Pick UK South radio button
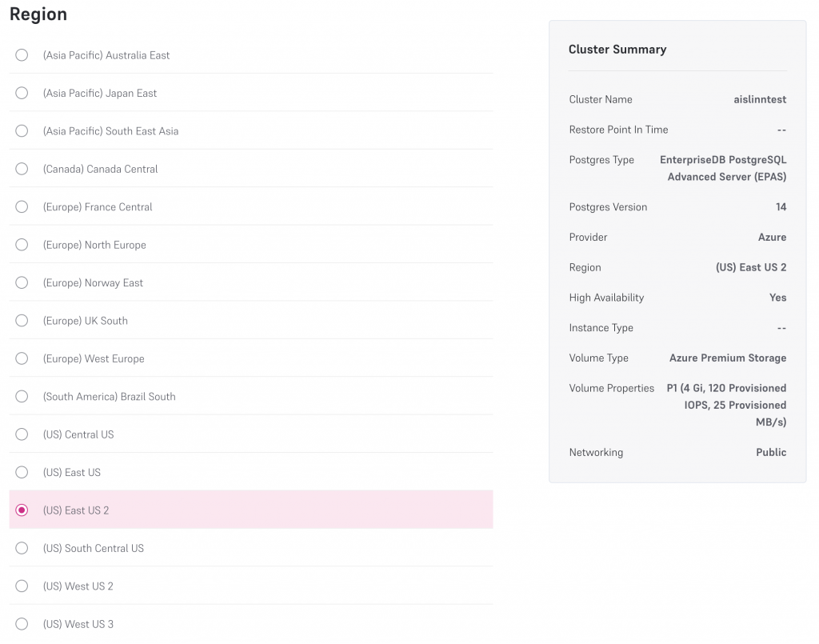Viewport: 819px width, 644px height. (x=22, y=321)
